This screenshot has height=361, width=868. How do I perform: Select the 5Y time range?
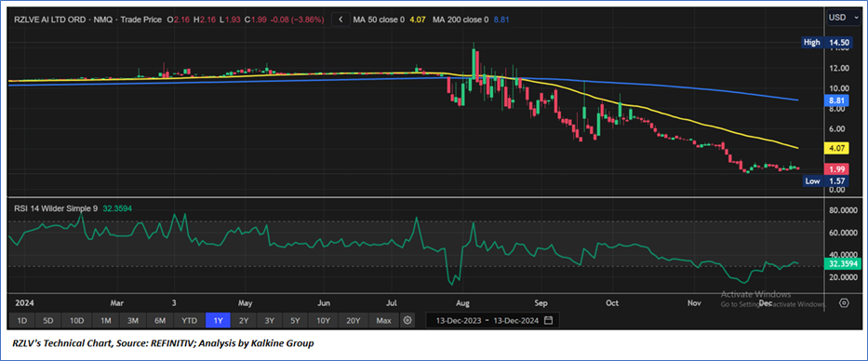click(x=296, y=321)
